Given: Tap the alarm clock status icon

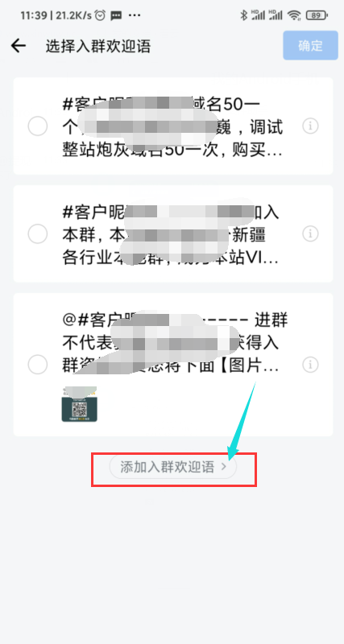Looking at the screenshot, I should click(100, 15).
